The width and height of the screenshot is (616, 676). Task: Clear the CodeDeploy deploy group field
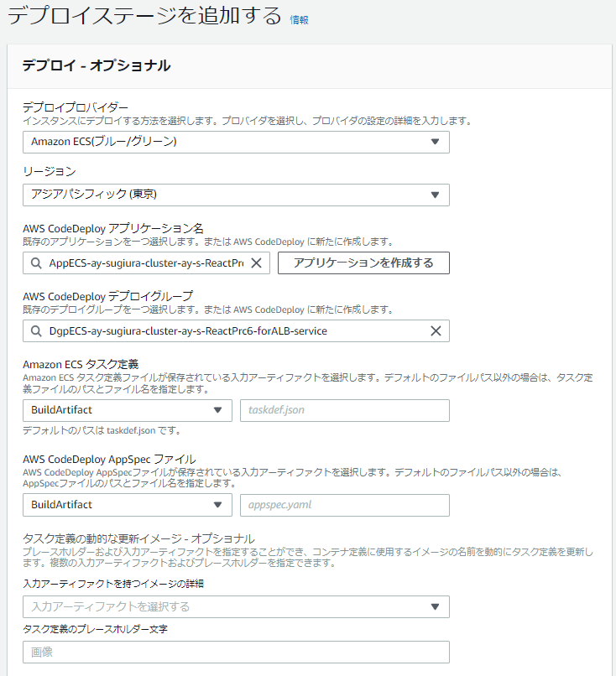click(436, 331)
